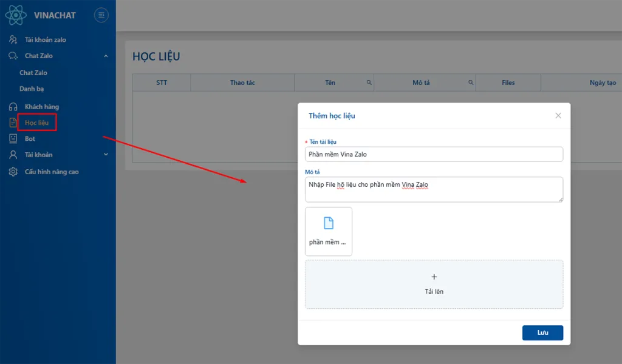Open the Chat Zalo sub-item
The image size is (622, 364).
click(33, 73)
